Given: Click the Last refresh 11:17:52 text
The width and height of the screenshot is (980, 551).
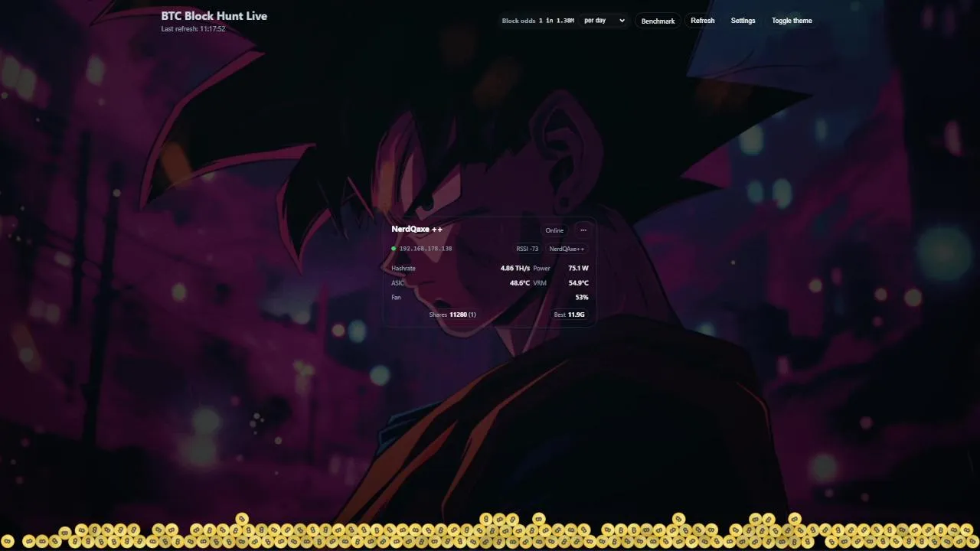Looking at the screenshot, I should coord(193,29).
